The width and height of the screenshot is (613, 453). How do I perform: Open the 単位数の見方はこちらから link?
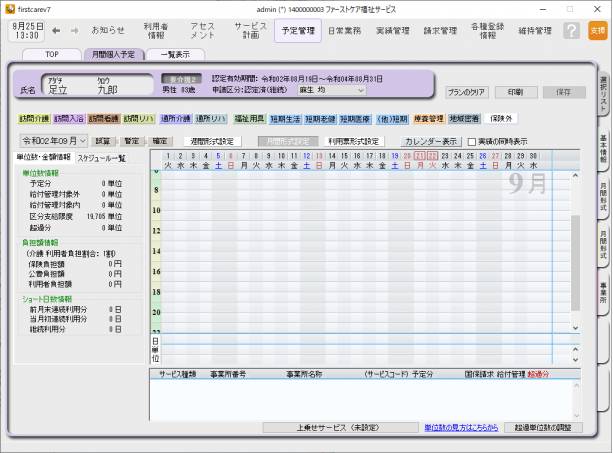point(461,427)
